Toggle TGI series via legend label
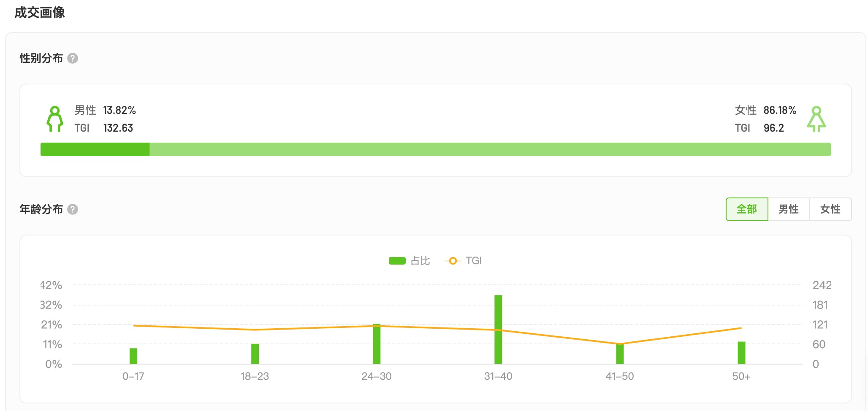This screenshot has width=868, height=411. click(x=474, y=261)
